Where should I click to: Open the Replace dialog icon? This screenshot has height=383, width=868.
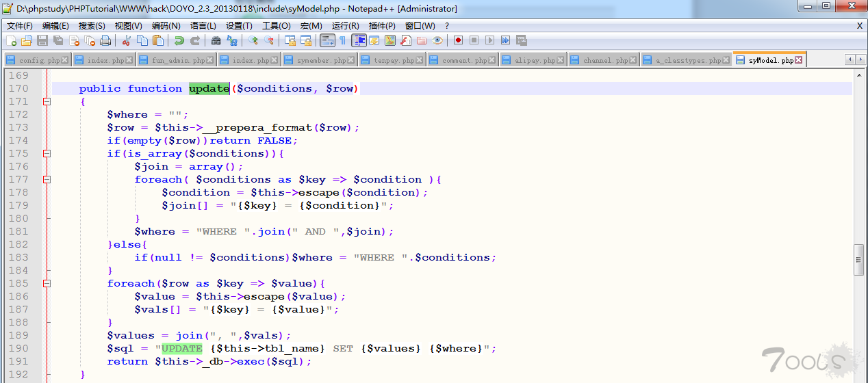pyautogui.click(x=231, y=40)
